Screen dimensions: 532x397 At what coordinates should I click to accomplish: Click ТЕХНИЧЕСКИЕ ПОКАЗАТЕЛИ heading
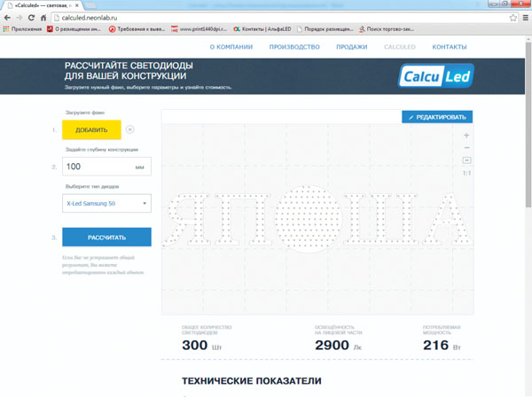tap(252, 381)
